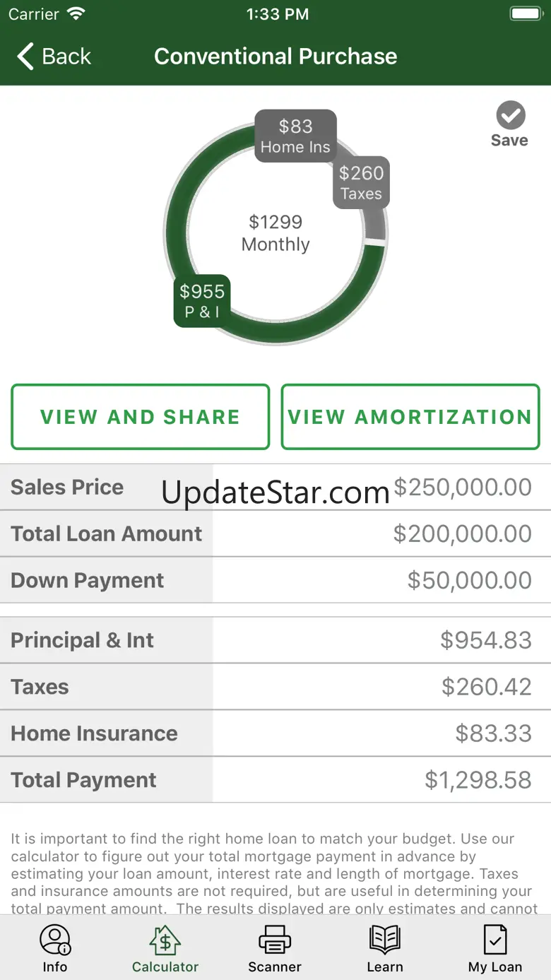Tap the Learn open-book icon
The width and height of the screenshot is (551, 980).
385,940
